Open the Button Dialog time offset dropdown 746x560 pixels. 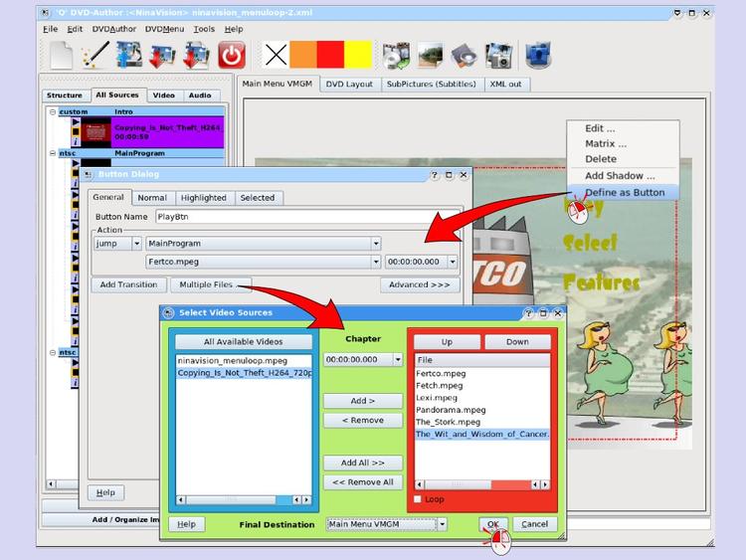(453, 262)
